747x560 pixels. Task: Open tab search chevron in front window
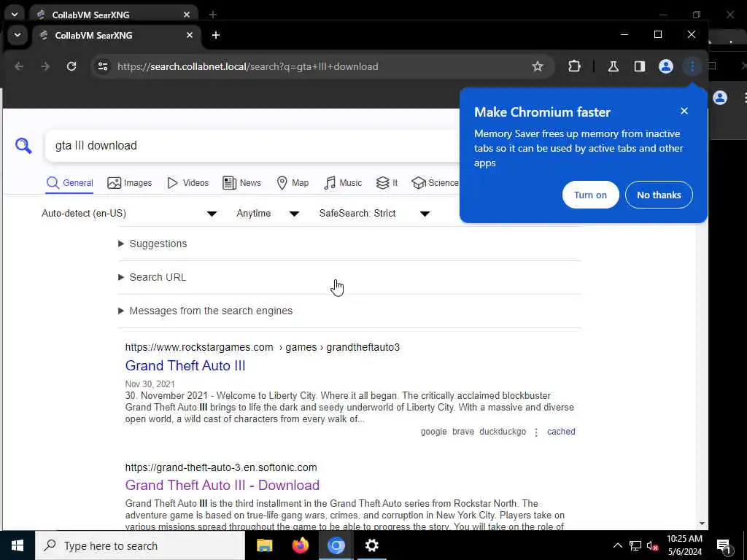[18, 35]
